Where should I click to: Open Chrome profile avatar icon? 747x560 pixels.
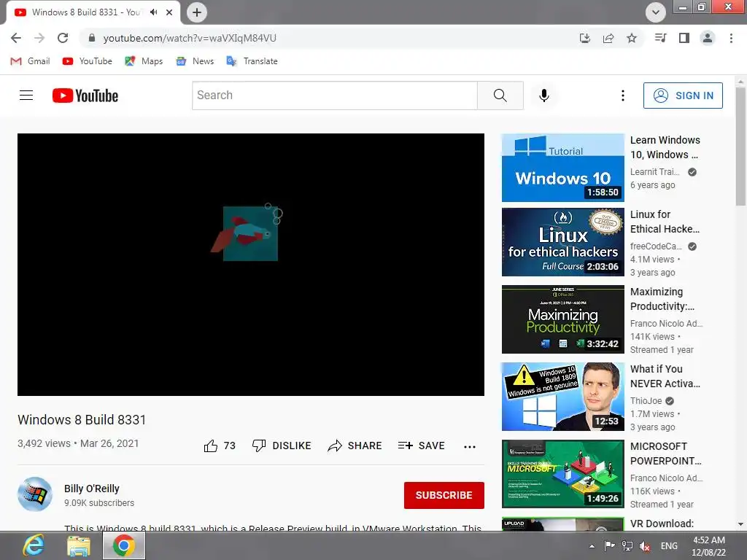(708, 38)
